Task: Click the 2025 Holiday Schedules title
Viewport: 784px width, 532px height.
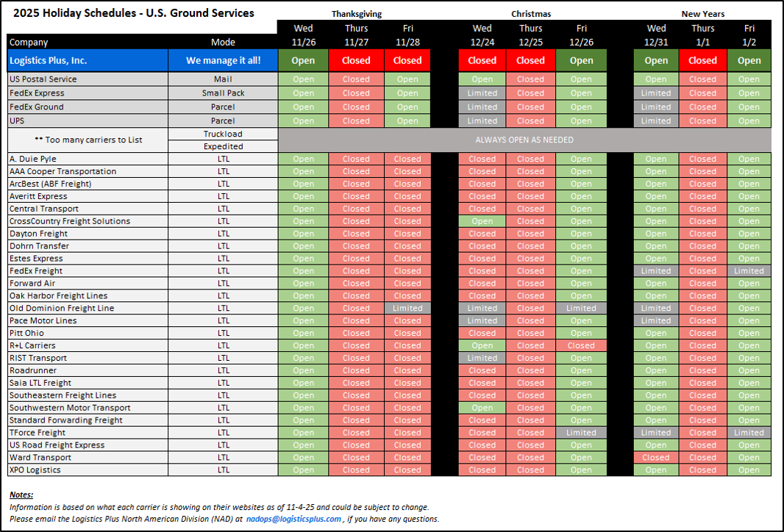Action: (132, 13)
